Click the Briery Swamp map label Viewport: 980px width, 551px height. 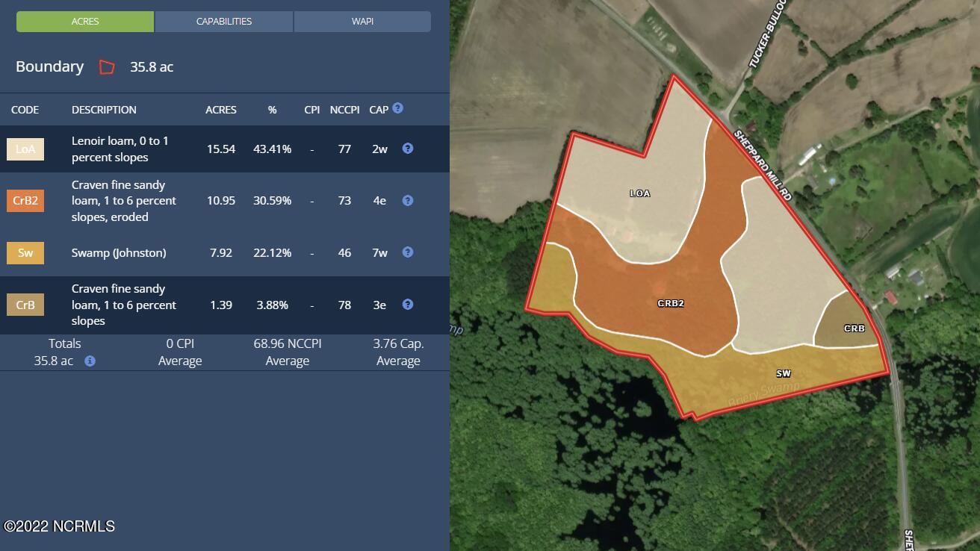tap(764, 394)
